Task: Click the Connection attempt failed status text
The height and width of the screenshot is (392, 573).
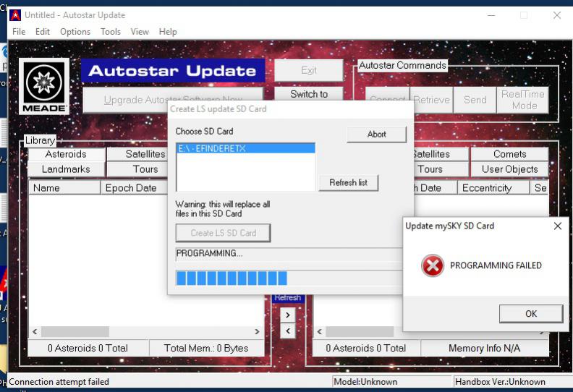Action: click(x=59, y=382)
